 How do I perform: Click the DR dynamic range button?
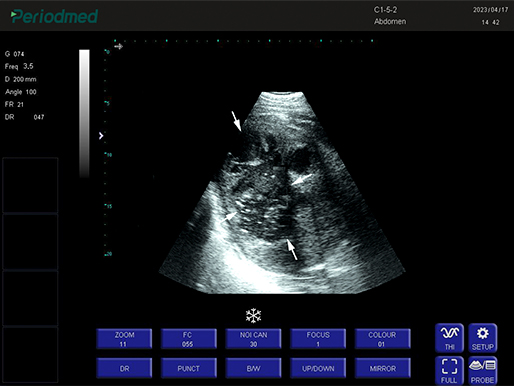point(124,368)
